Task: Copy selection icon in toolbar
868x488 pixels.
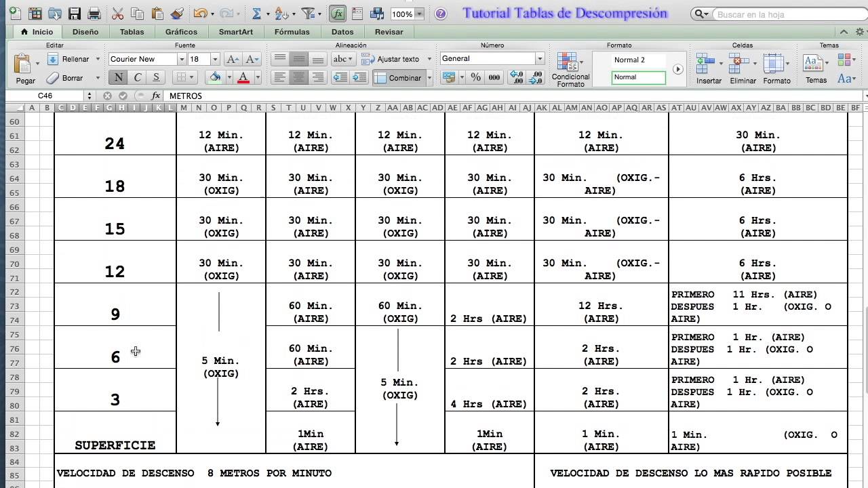Action: click(138, 14)
